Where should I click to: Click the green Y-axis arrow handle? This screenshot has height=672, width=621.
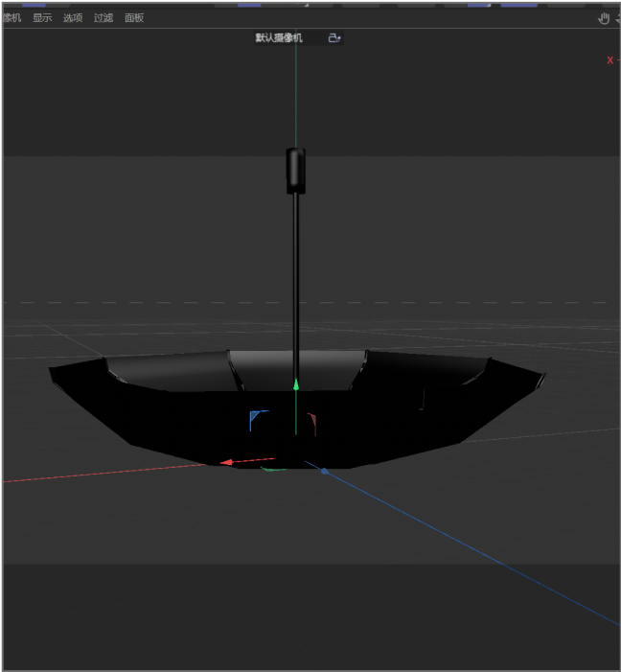coord(296,384)
